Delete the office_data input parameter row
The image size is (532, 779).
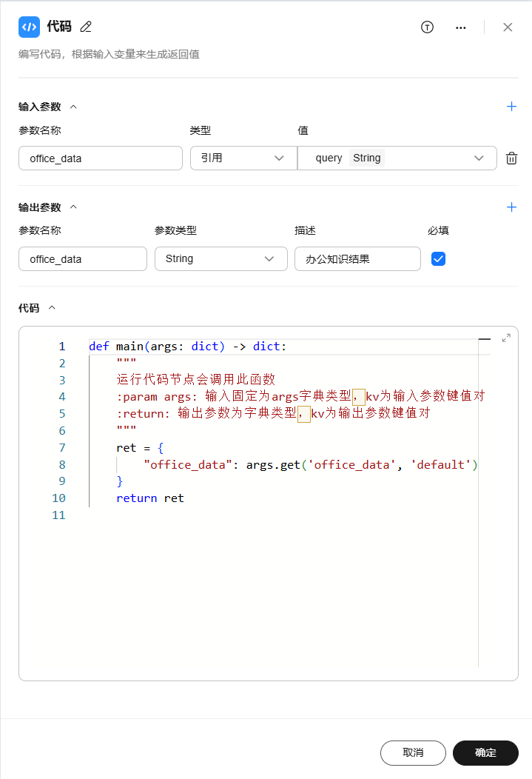click(x=511, y=158)
